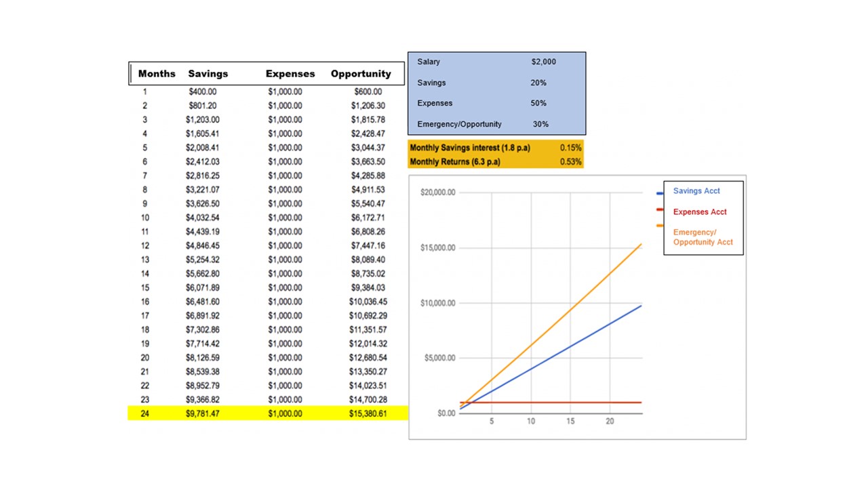Click the $20,000.00 chart axis label
This screenshot has height=488, width=868.
pyautogui.click(x=438, y=192)
